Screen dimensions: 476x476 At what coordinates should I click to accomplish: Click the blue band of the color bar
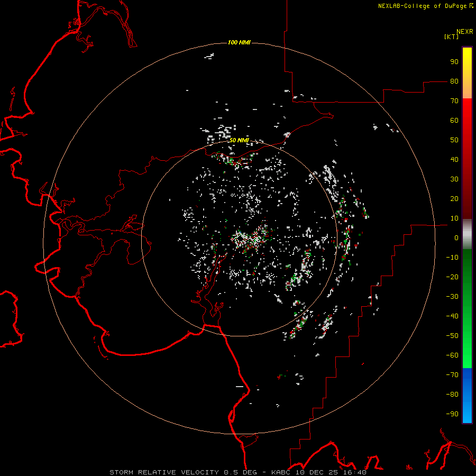[467, 396]
